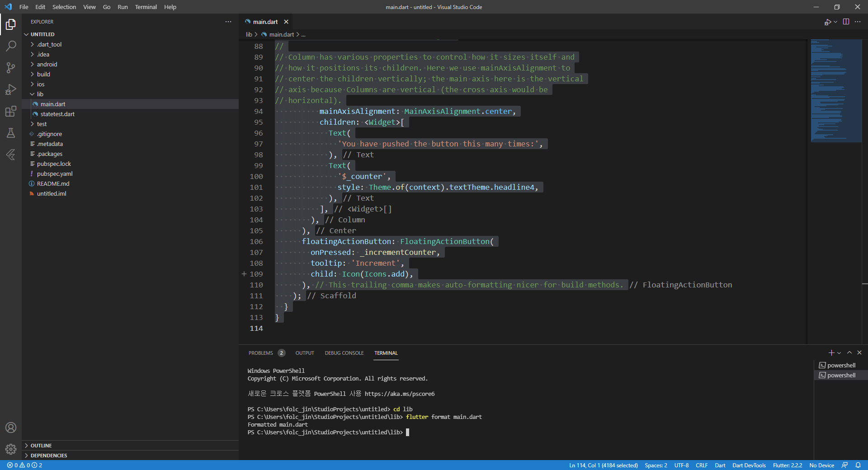Click the feedback icon in status bar

pyautogui.click(x=844, y=465)
